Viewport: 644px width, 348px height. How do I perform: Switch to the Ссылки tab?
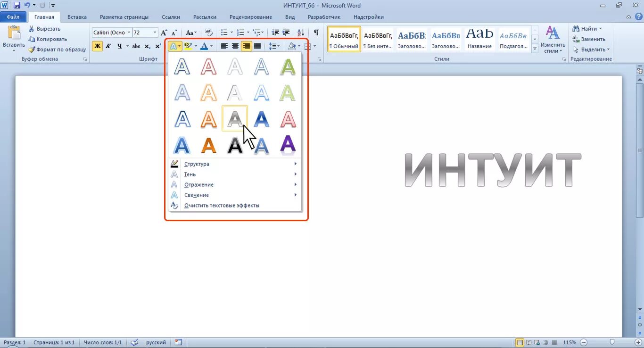point(171,17)
